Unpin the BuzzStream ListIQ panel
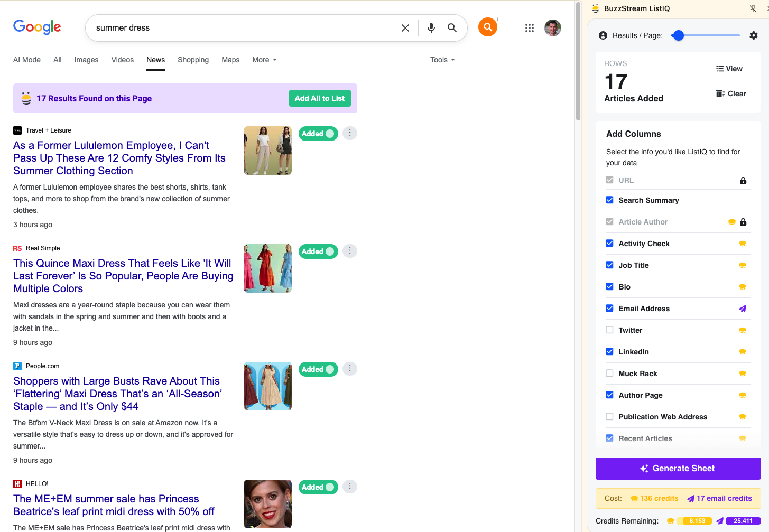Image resolution: width=769 pixels, height=532 pixels. click(x=753, y=8)
